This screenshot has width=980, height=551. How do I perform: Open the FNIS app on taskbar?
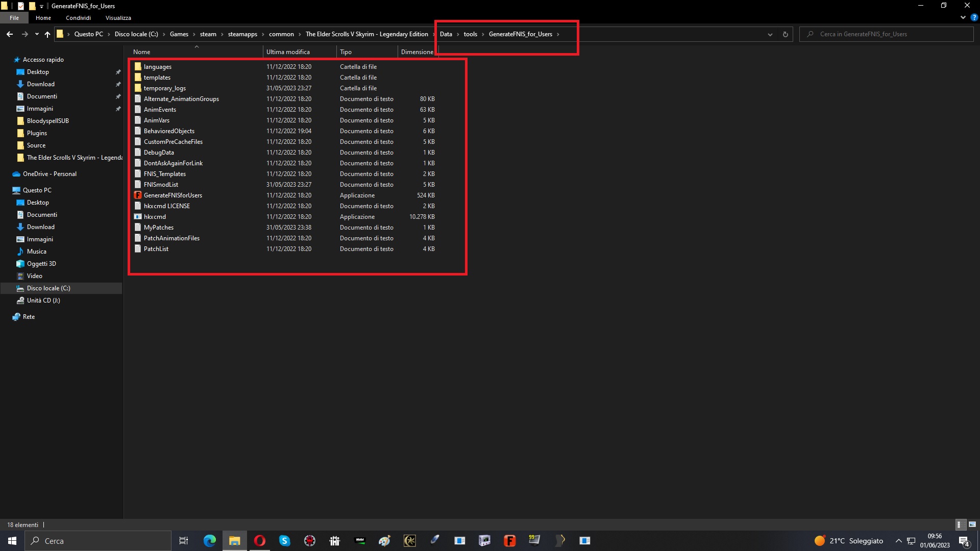coord(509,541)
